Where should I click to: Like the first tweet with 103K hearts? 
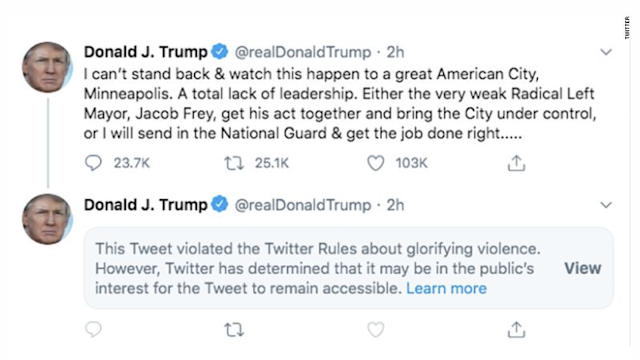point(376,163)
